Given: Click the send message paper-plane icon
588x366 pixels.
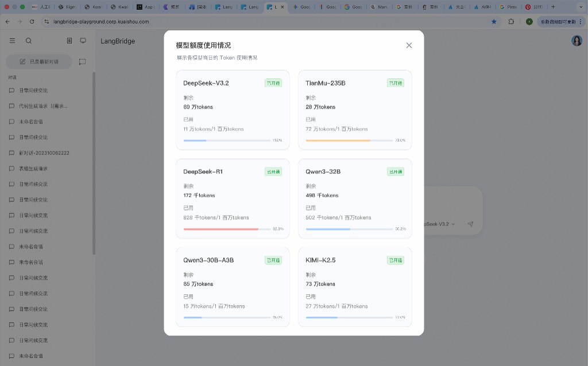Looking at the screenshot, I should point(470,224).
